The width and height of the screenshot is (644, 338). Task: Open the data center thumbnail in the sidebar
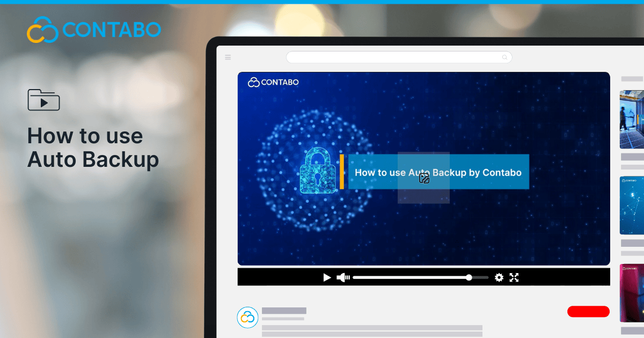(x=632, y=119)
